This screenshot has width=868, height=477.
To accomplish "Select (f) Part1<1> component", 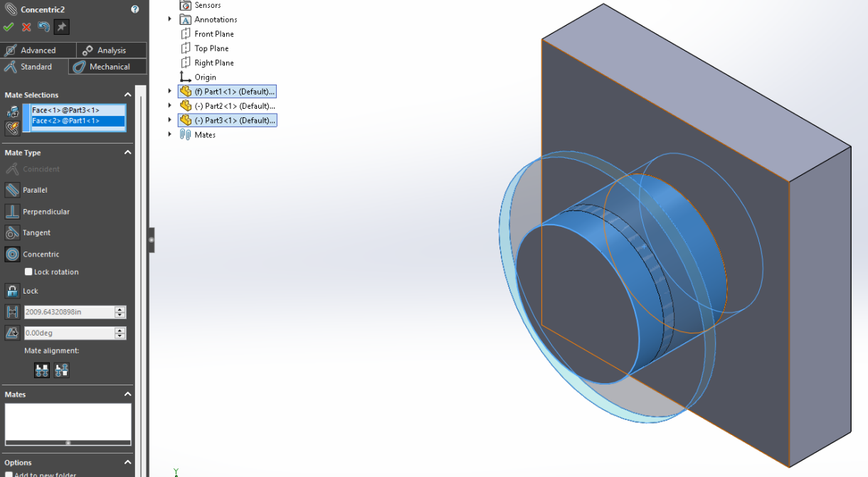I will click(x=227, y=92).
